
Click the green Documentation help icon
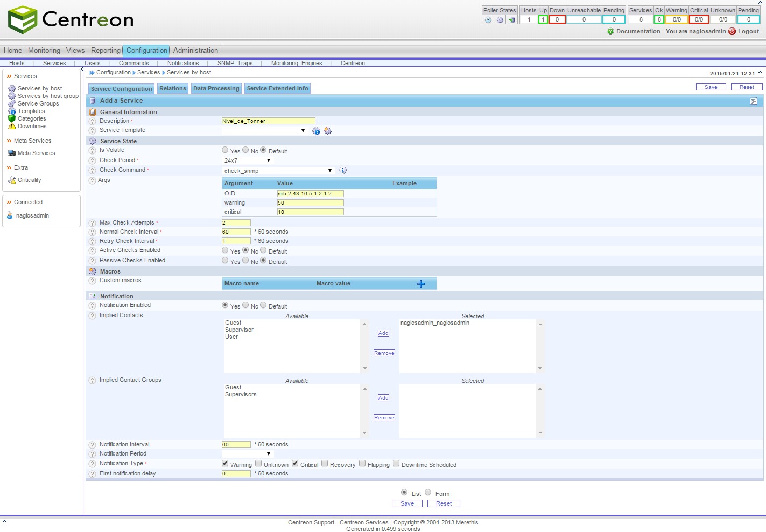pos(610,31)
